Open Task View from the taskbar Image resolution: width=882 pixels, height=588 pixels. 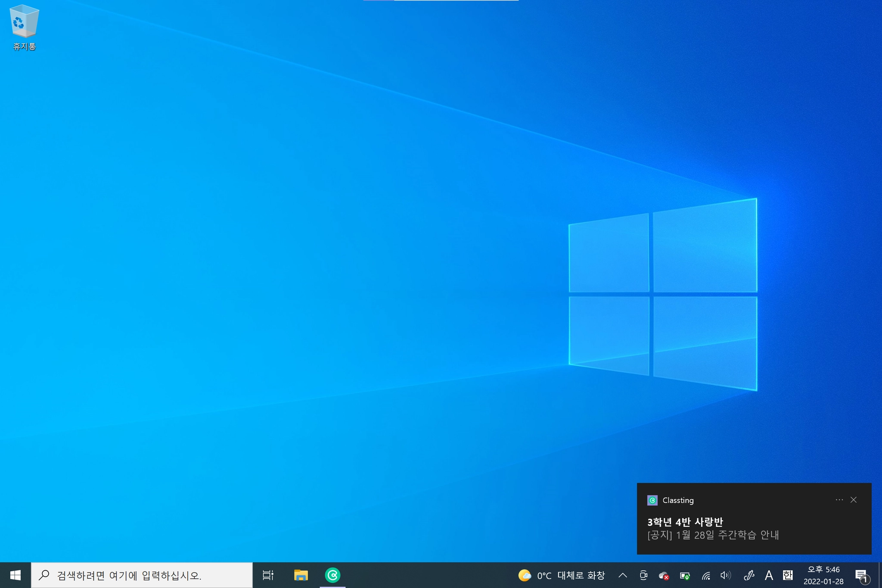click(x=268, y=575)
